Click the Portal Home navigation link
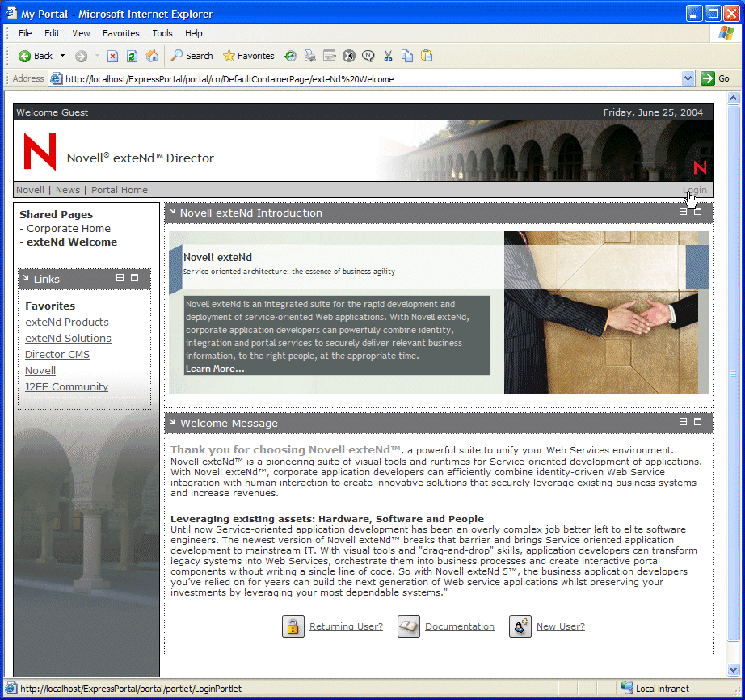The width and height of the screenshot is (745, 700). [120, 190]
